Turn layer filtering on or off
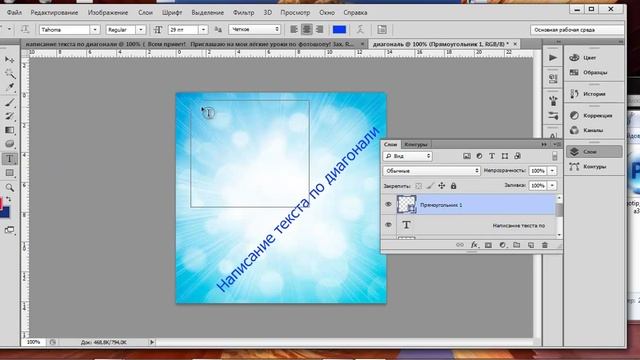This screenshot has width=640, height=360. tap(554, 156)
